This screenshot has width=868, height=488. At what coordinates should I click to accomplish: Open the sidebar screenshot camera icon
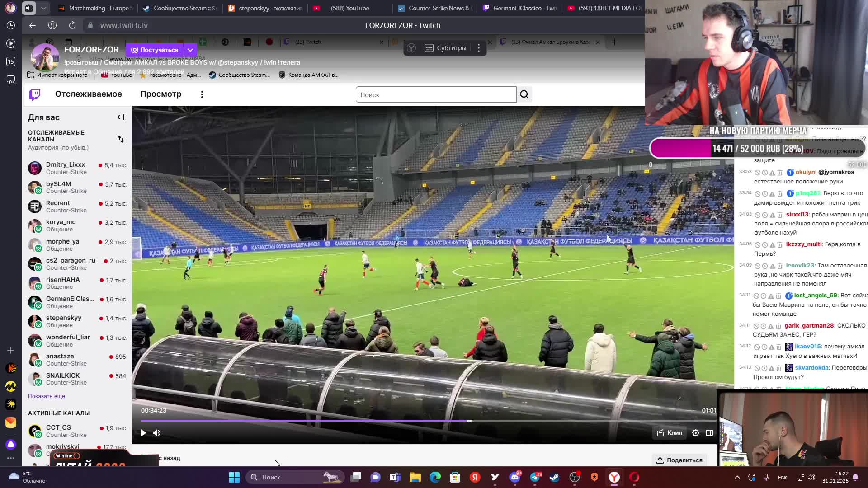(x=11, y=80)
